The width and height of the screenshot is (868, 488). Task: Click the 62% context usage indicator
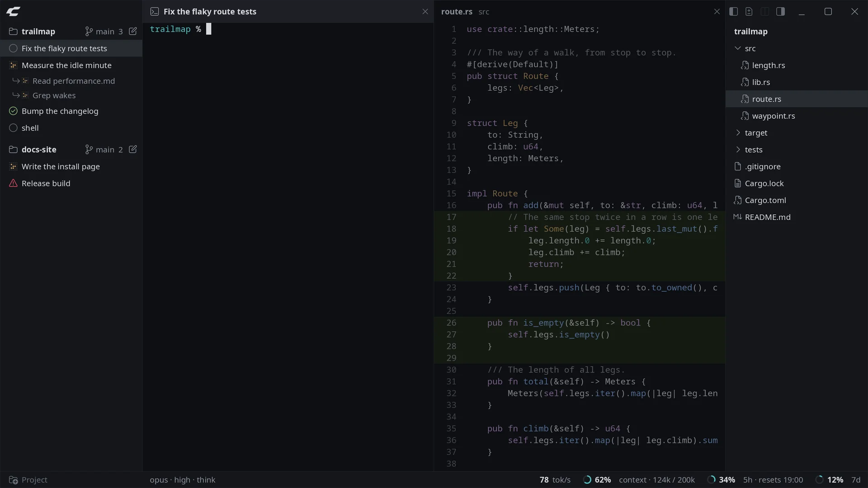coord(639,480)
